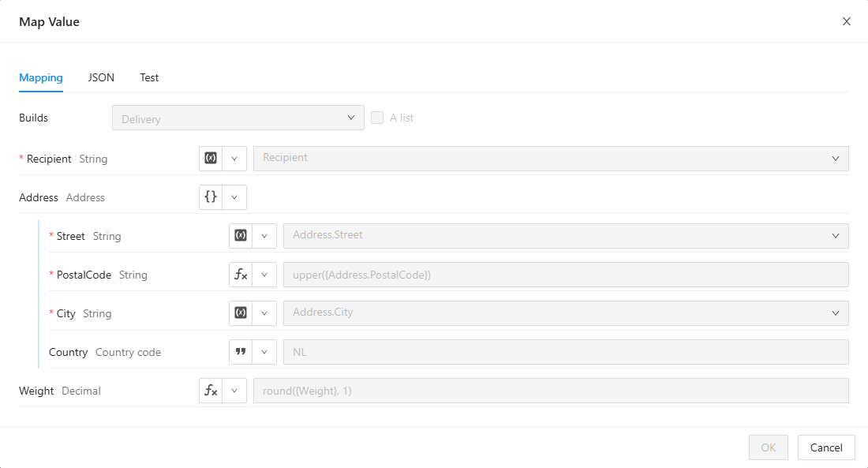Click the 'Recipient' field label
Screen dimensions: 868x468
[49, 159]
